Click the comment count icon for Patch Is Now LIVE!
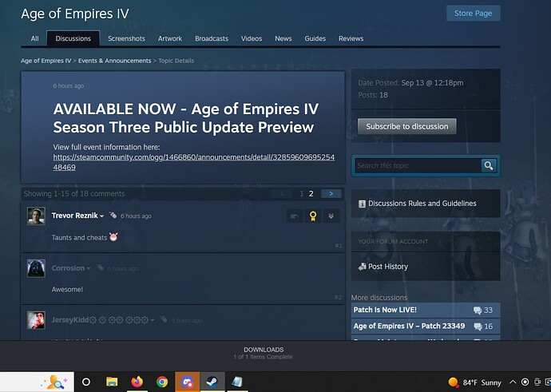The image size is (551, 392). 478,310
